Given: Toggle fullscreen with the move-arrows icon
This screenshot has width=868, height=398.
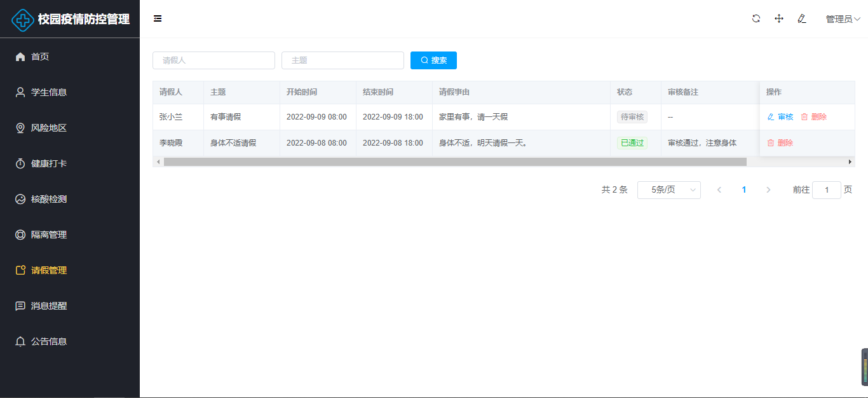Looking at the screenshot, I should [779, 18].
